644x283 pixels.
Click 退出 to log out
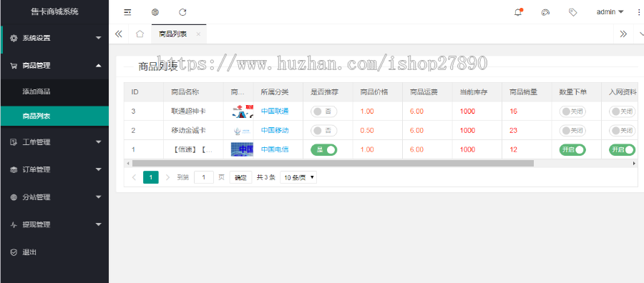pos(29,252)
